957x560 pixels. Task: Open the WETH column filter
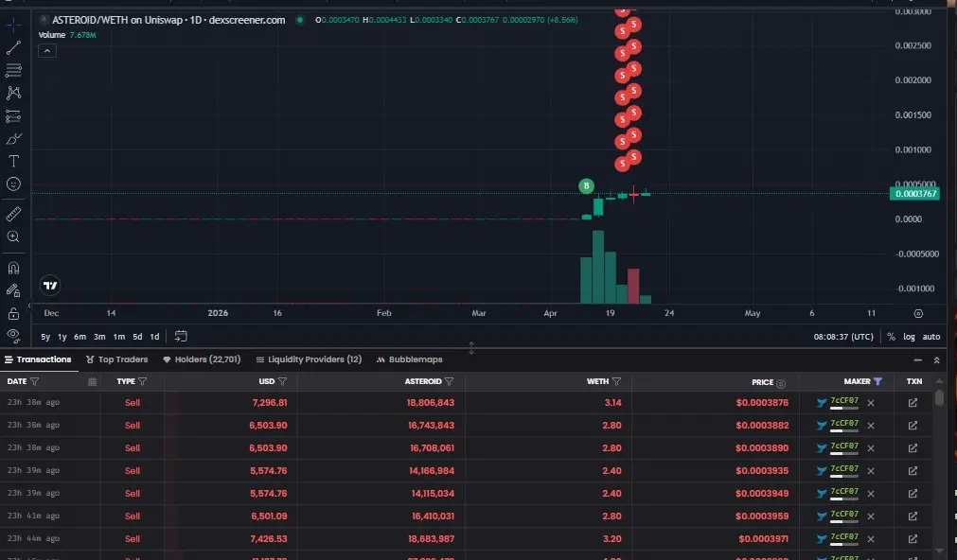616,381
